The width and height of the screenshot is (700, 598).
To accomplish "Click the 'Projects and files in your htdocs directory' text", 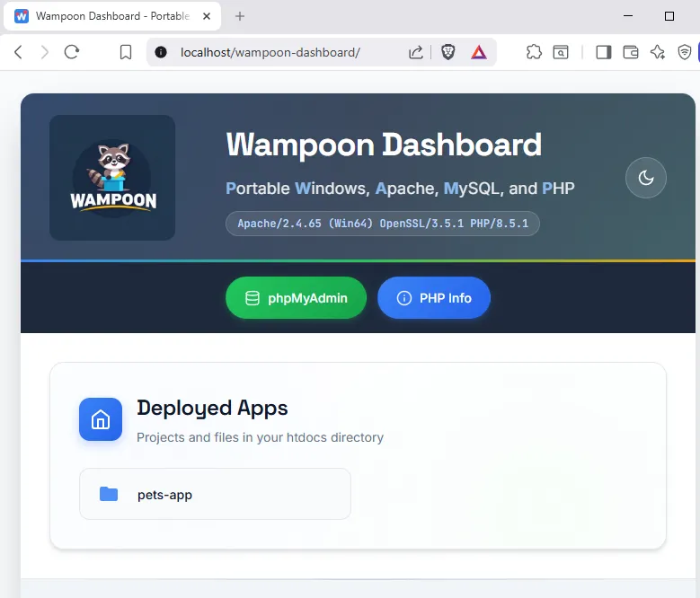I will coord(260,437).
